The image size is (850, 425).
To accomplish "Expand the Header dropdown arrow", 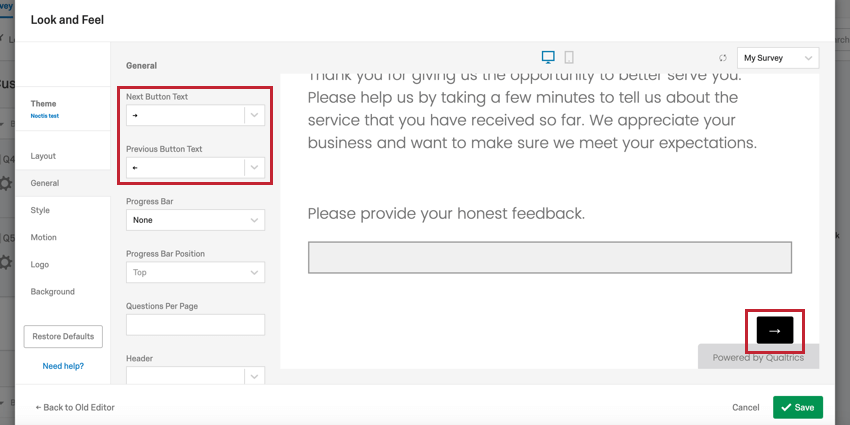I will [254, 376].
